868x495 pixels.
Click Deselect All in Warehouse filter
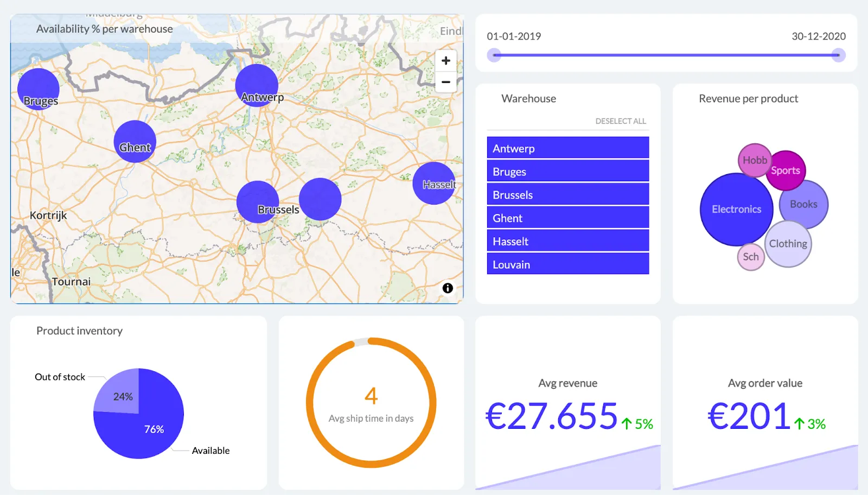[621, 121]
